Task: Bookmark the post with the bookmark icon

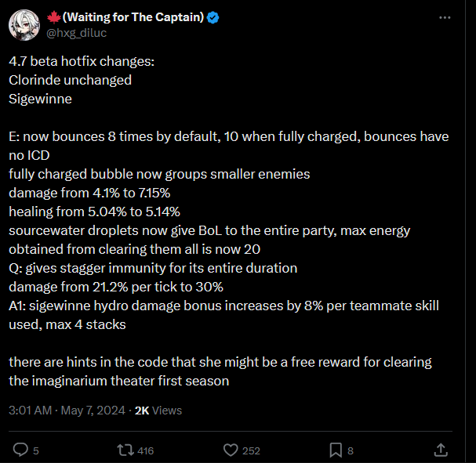Action: point(335,450)
